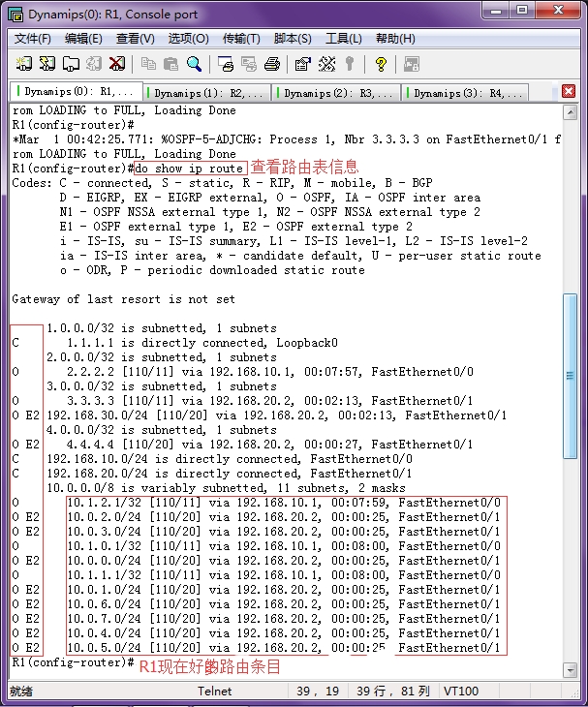Click the greyed SecureFX icon at toolbar end
588x707 pixels.
point(412,64)
